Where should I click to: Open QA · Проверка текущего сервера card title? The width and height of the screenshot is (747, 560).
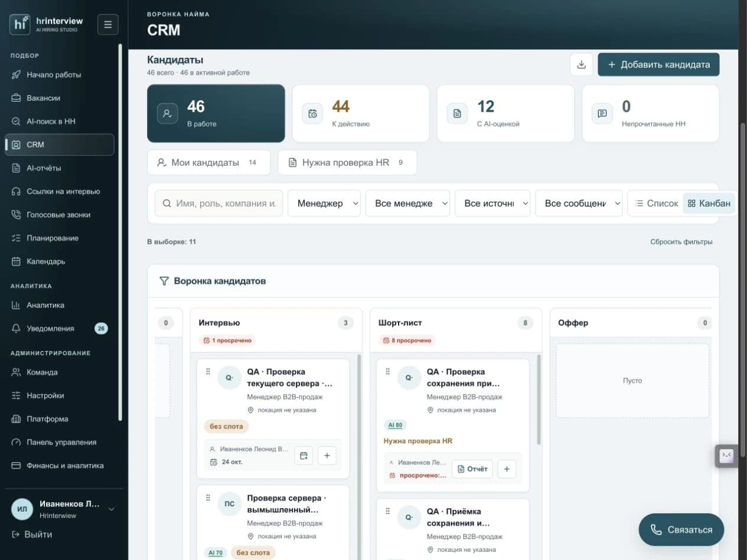click(x=290, y=378)
